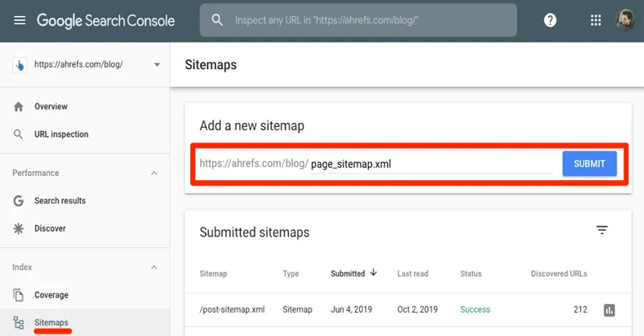The height and width of the screenshot is (336, 644).
Task: Click the ahrefs property favicon icon
Action: [x=19, y=65]
